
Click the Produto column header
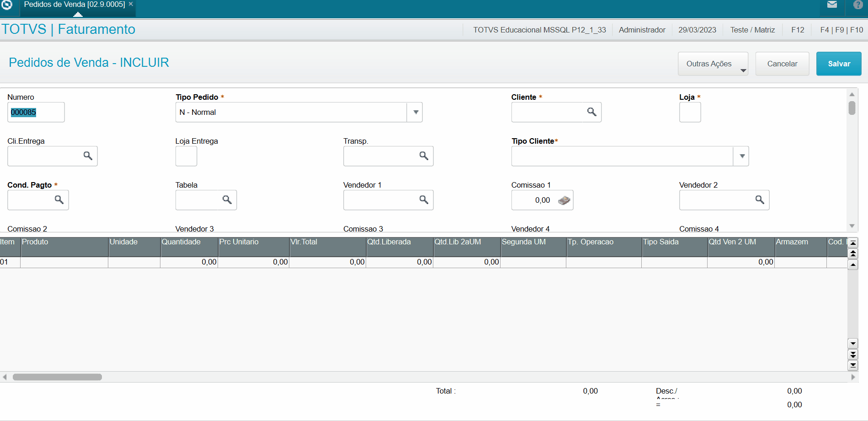click(x=64, y=247)
